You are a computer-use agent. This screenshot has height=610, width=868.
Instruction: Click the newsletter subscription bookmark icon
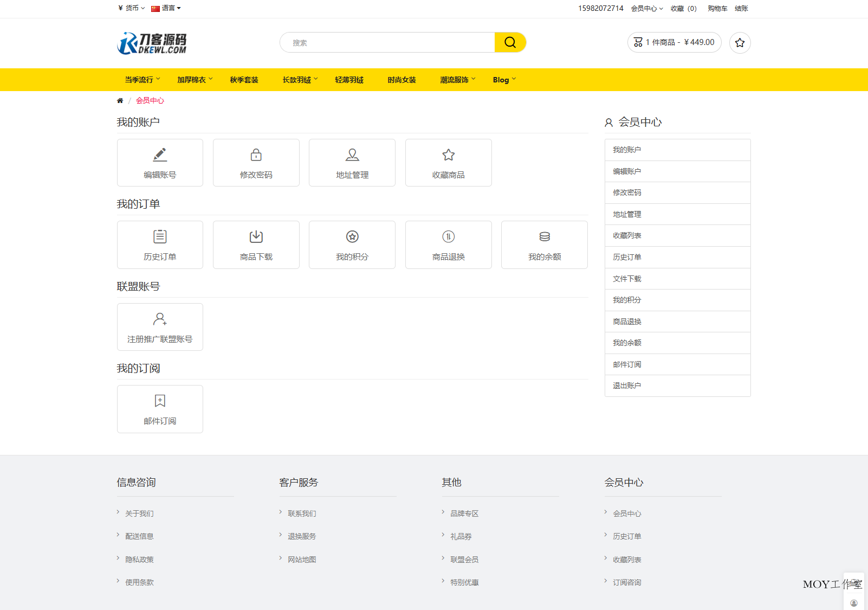(x=160, y=401)
